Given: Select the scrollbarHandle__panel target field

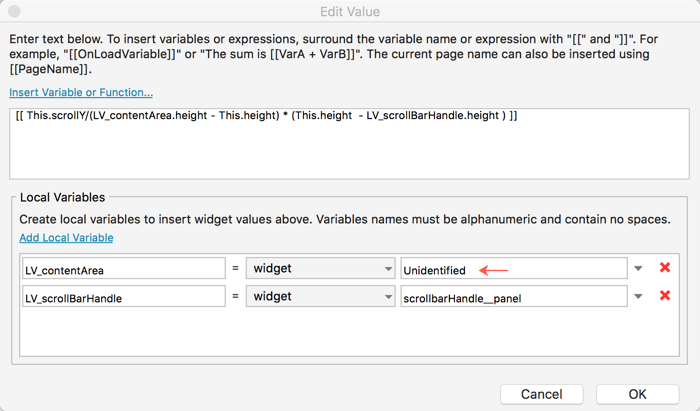Looking at the screenshot, I should (x=512, y=297).
